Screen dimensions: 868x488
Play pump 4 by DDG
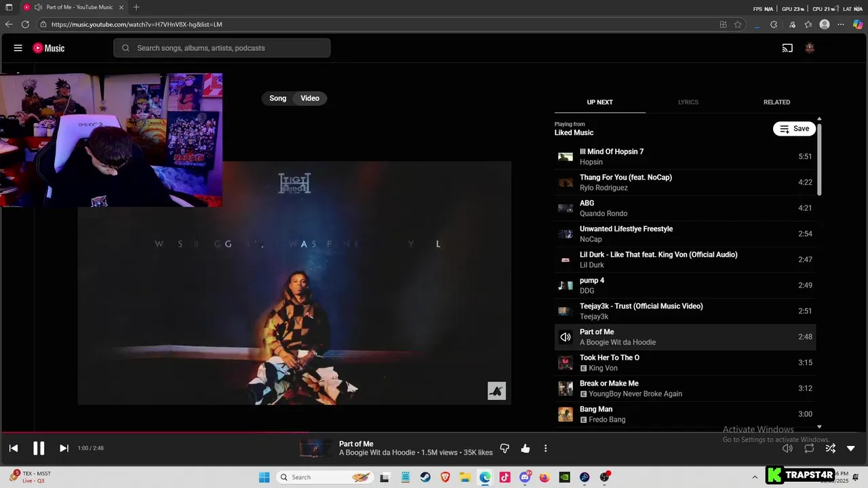tap(685, 285)
